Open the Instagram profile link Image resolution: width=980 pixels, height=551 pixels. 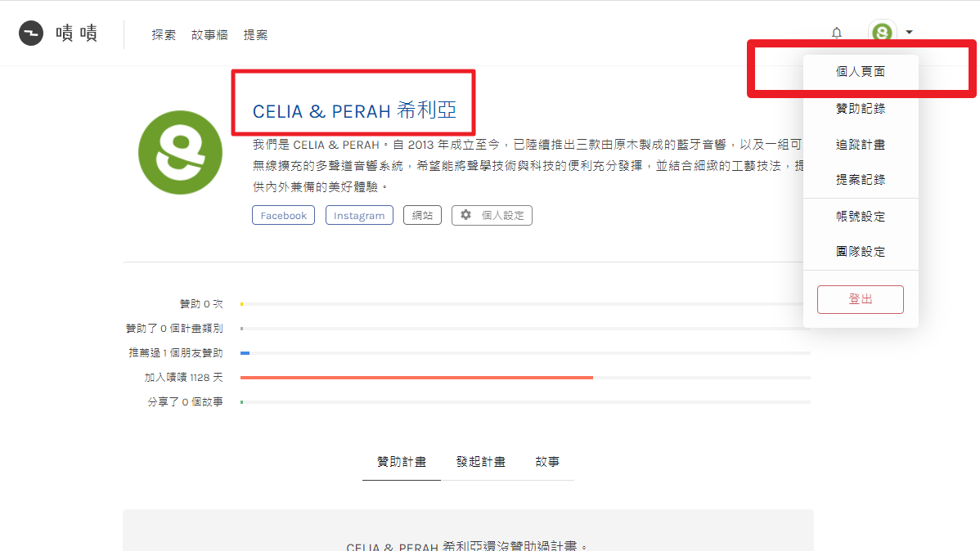359,215
